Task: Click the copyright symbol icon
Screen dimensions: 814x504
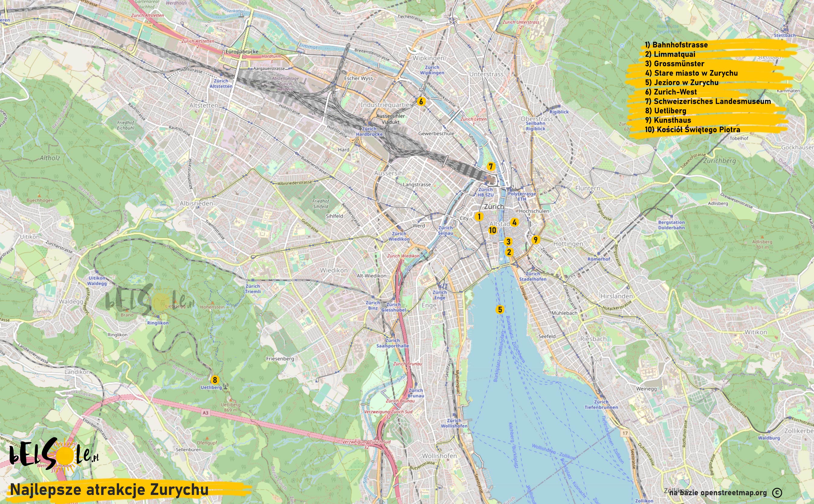Action: [x=777, y=492]
